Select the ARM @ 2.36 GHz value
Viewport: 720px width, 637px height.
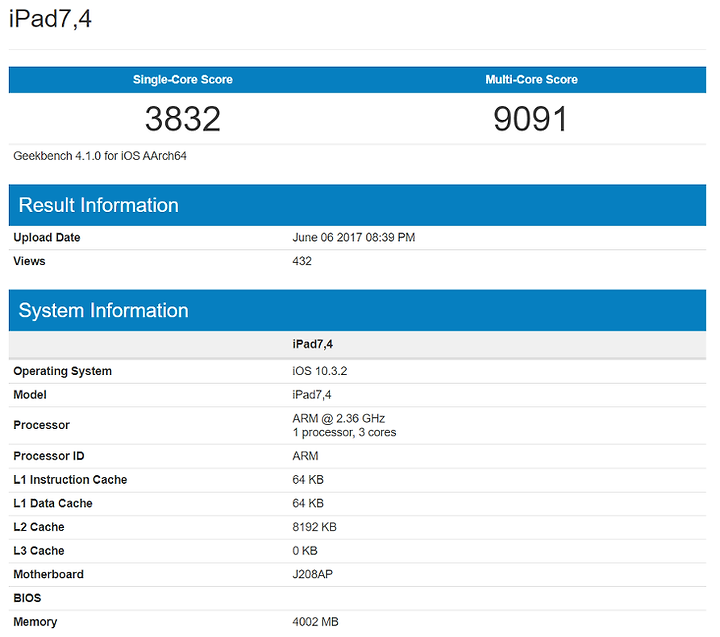(339, 418)
